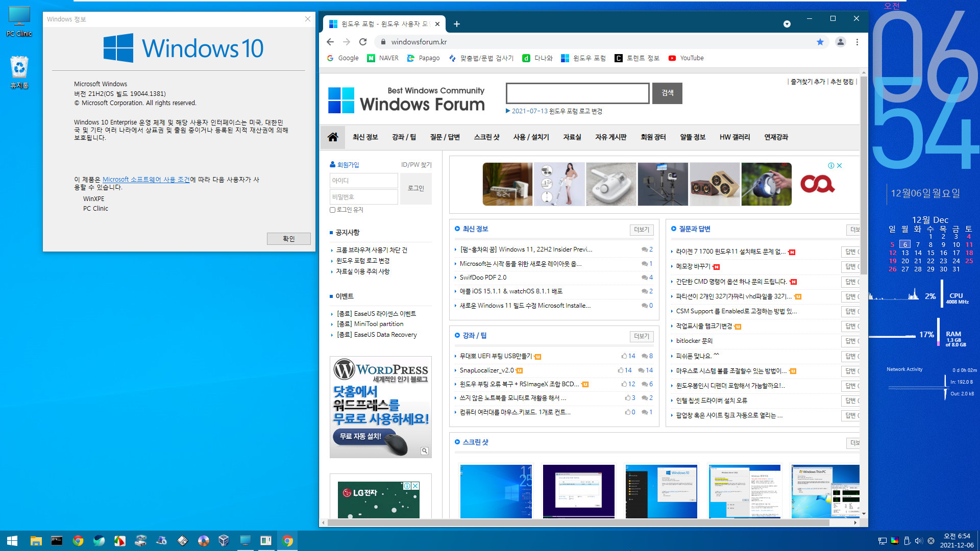Screen dimensions: 980x551
Task: Open the first Chrome icon in taskbar
Action: coord(78,541)
